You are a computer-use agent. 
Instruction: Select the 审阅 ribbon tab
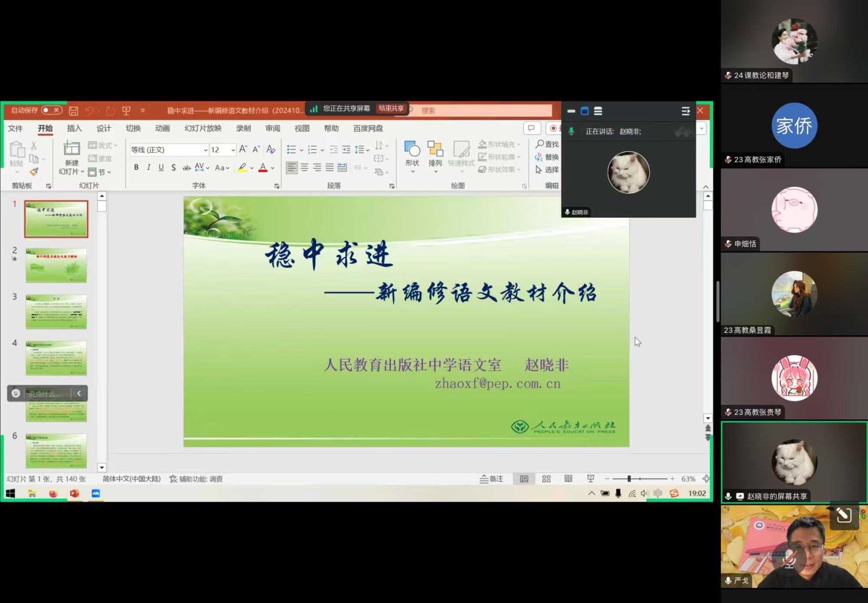(x=273, y=128)
